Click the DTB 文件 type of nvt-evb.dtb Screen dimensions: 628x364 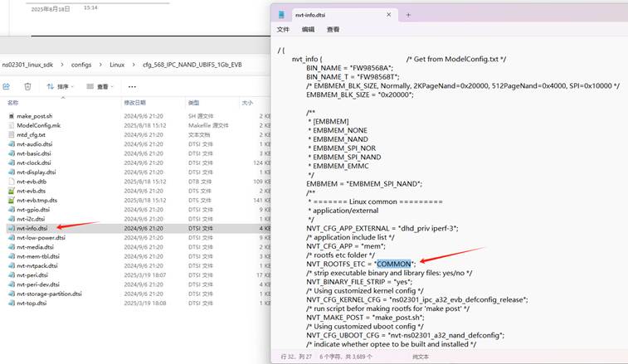tap(201, 182)
